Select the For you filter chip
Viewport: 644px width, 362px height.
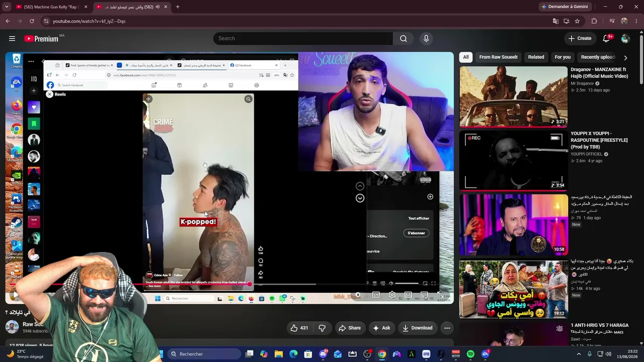562,57
